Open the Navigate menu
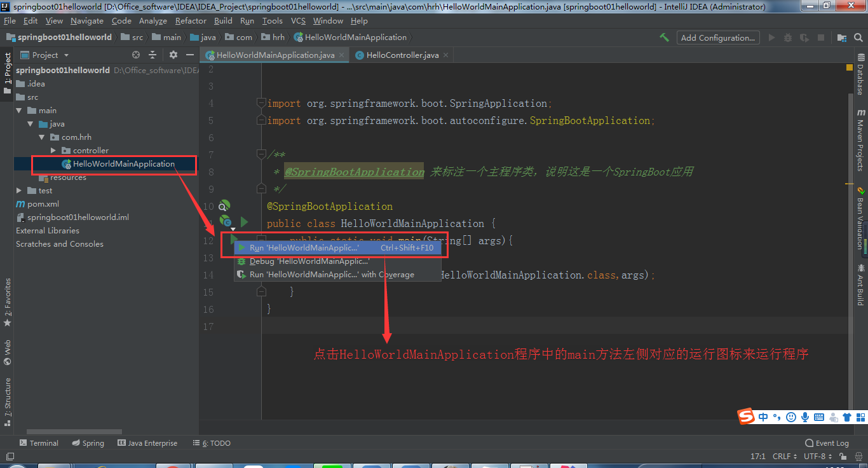868x468 pixels. click(87, 21)
